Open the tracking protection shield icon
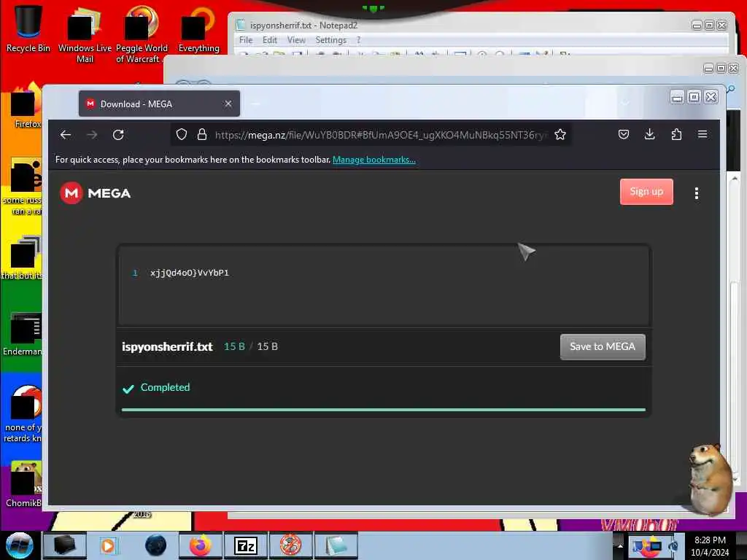Viewport: 747px width, 560px height. tap(182, 135)
